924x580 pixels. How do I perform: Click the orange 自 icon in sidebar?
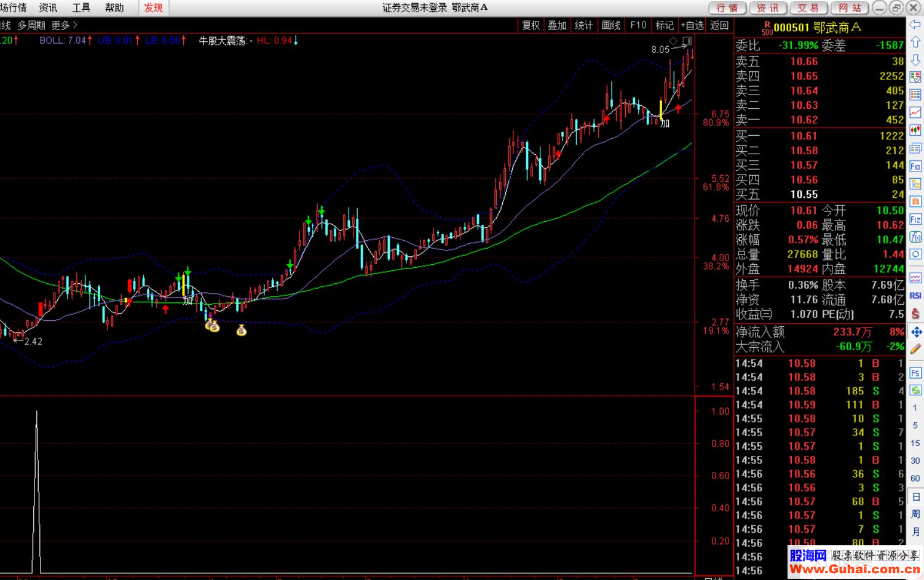click(x=915, y=202)
